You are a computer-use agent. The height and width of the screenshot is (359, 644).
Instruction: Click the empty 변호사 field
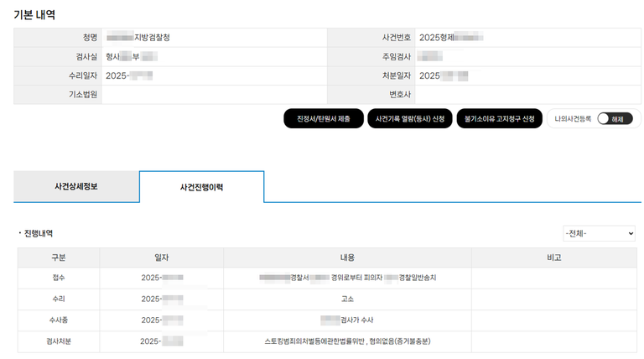pyautogui.click(x=528, y=95)
